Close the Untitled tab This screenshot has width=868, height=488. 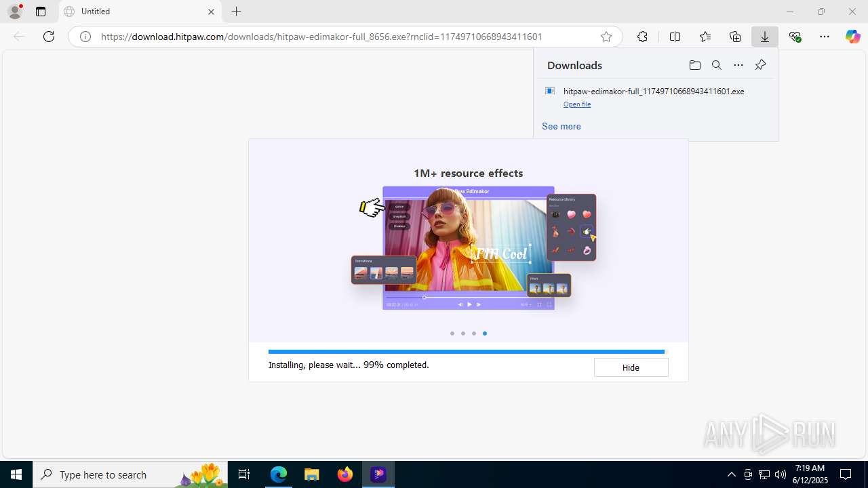(211, 12)
